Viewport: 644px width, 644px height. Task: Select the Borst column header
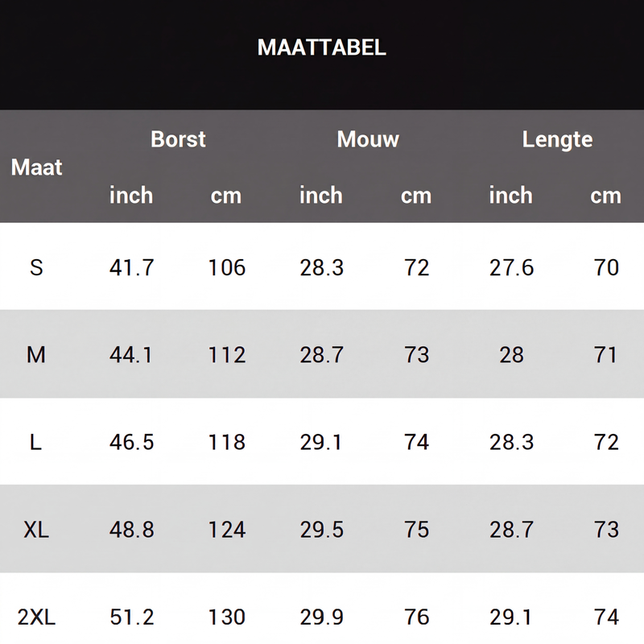click(x=178, y=139)
